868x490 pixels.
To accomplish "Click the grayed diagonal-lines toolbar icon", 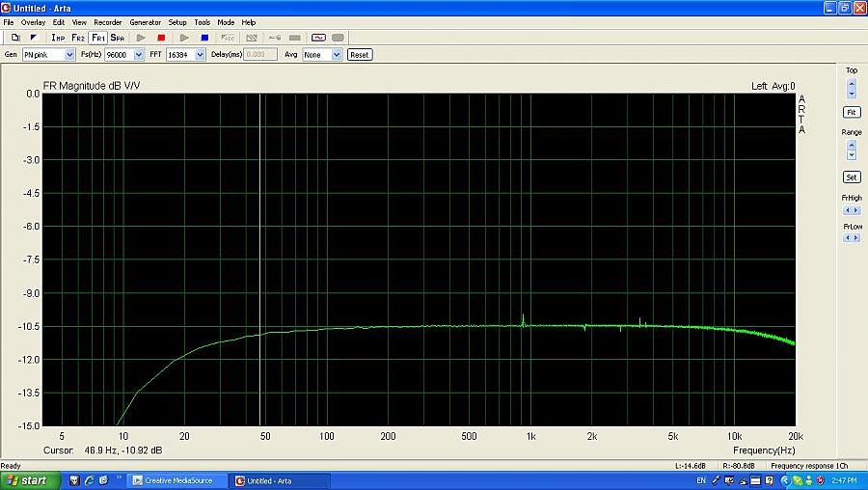I will tap(252, 38).
